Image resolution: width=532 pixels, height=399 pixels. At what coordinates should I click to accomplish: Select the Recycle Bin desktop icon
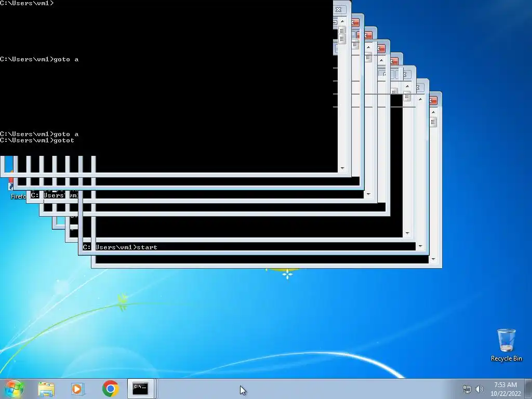[506, 345]
